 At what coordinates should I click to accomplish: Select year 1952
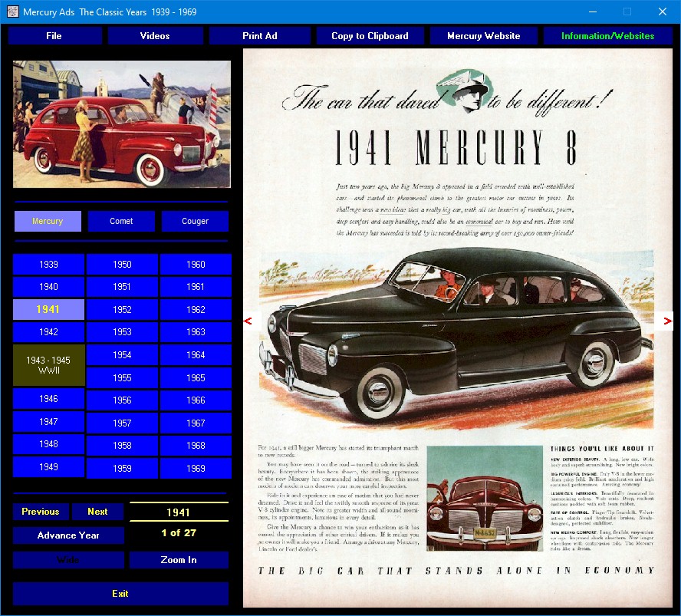pos(122,310)
